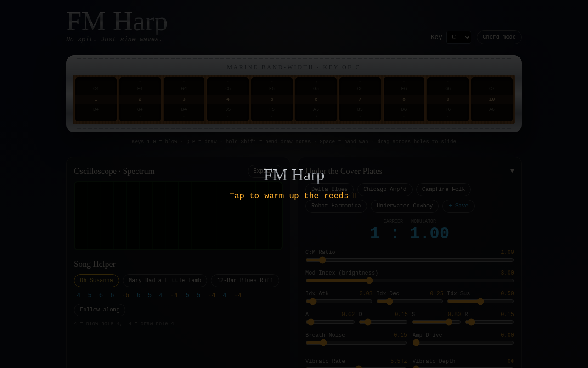Viewport: 588px width, 368px height.
Task: Play harmonica hole 7
Action: pos(360,99)
